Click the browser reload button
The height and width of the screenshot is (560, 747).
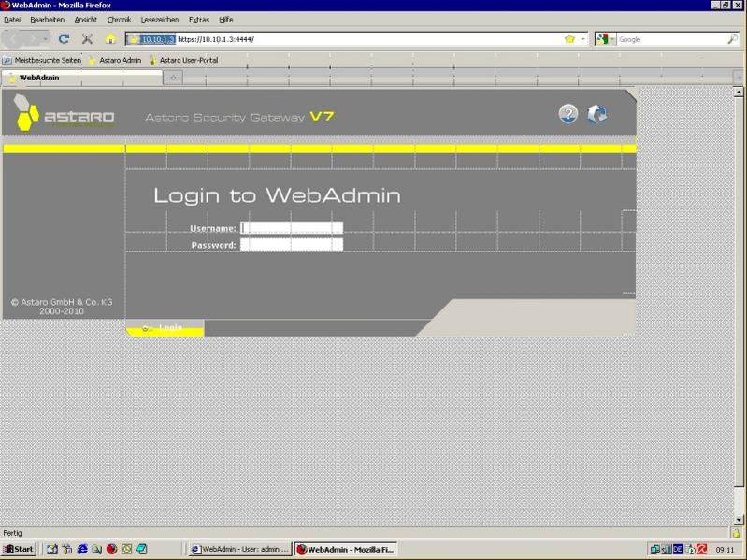click(x=64, y=39)
